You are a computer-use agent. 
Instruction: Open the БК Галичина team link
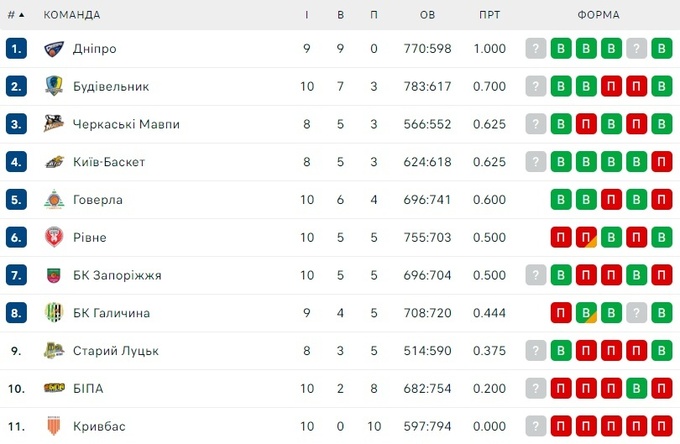point(111,313)
